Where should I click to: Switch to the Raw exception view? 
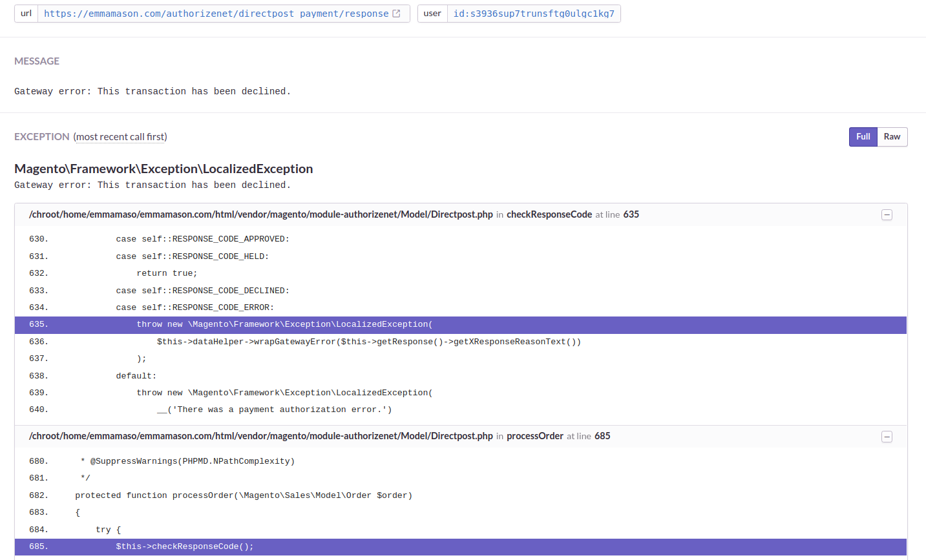pyautogui.click(x=892, y=136)
